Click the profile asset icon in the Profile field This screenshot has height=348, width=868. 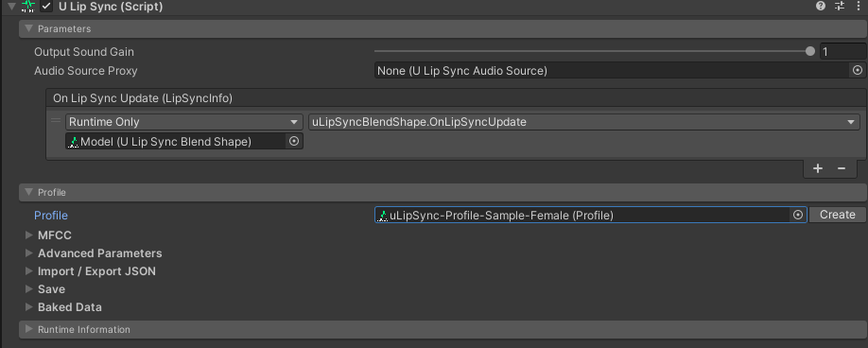pyautogui.click(x=383, y=216)
